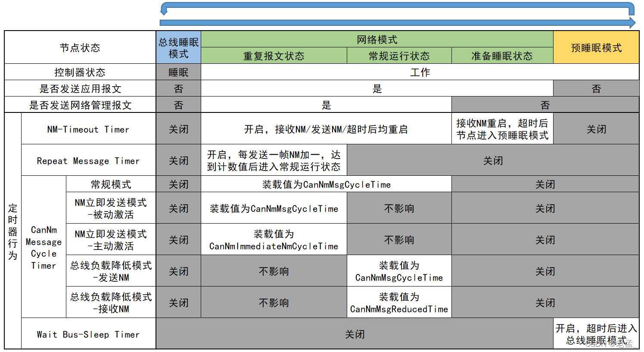
Task: Select the 预睡眠模式 yellow header cell
Action: tap(596, 47)
